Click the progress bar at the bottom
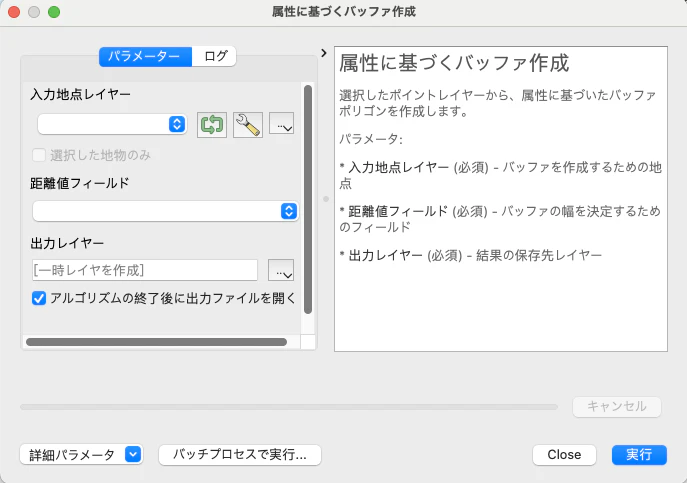Viewport: 687px width, 483px height. coord(289,407)
